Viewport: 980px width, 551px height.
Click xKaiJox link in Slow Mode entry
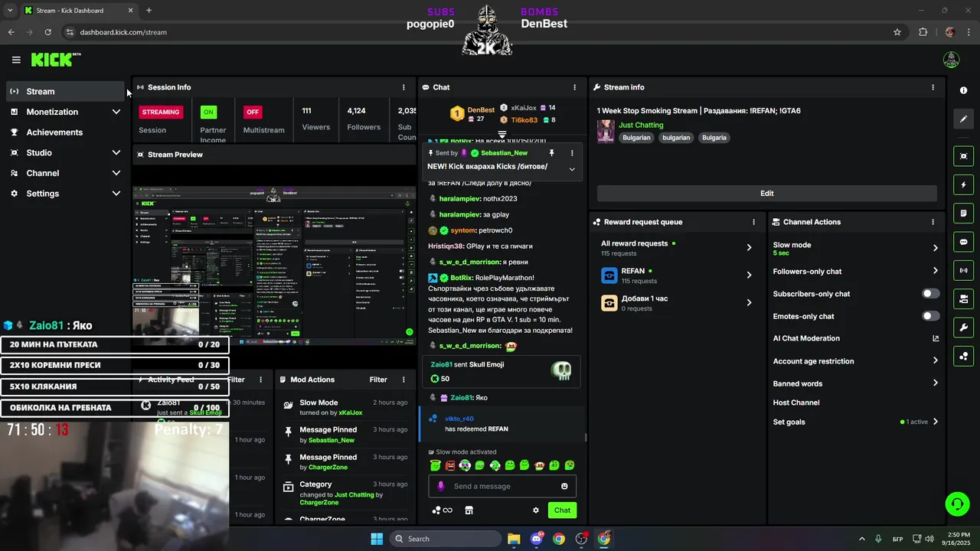(x=351, y=412)
